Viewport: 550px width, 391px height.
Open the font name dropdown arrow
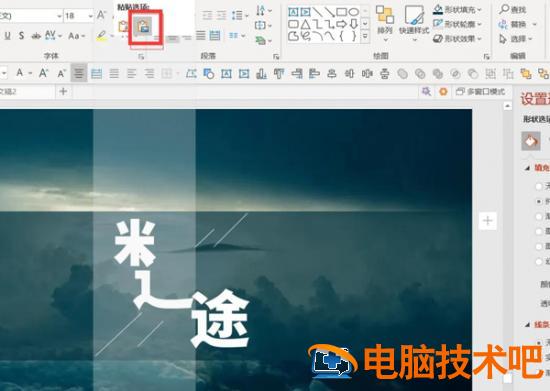(59, 16)
